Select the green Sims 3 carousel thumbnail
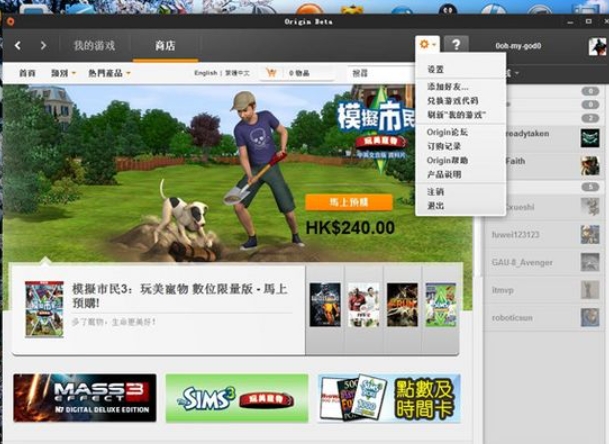Viewport: 609px width, 444px height. (441, 305)
